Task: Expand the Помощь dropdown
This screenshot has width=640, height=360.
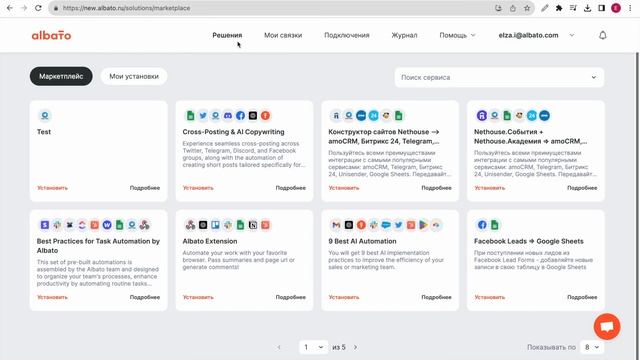Action: tap(457, 36)
